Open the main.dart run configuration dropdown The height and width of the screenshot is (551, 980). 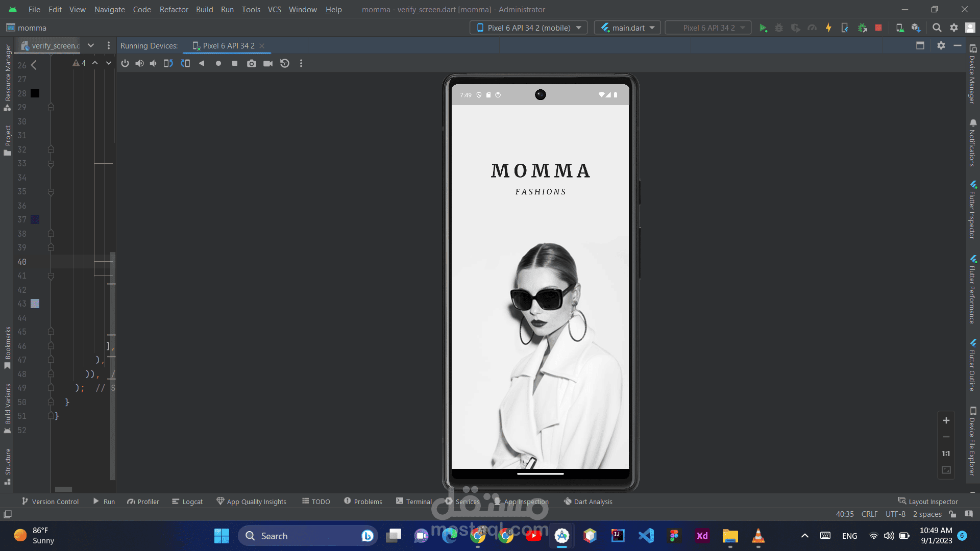pyautogui.click(x=627, y=28)
